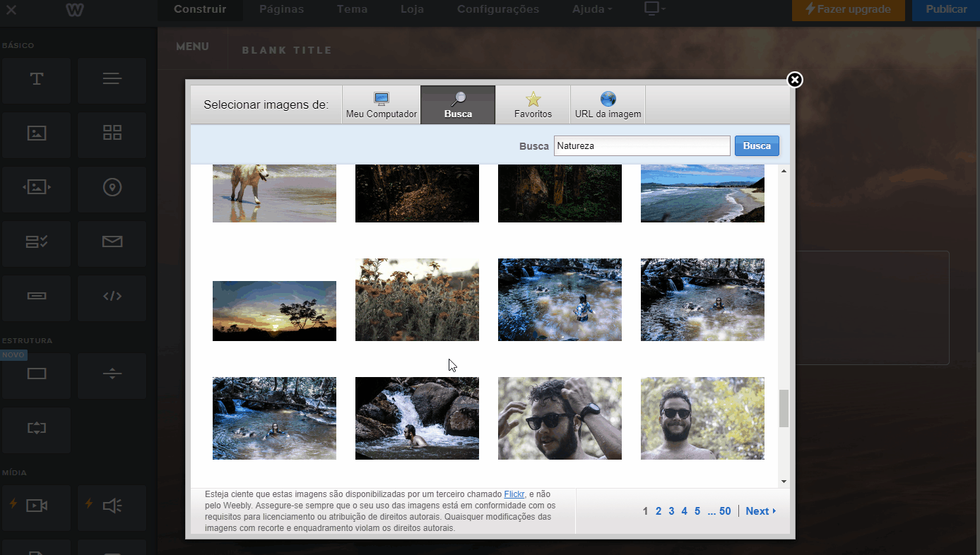Select the coastal beach bay photo

(702, 193)
